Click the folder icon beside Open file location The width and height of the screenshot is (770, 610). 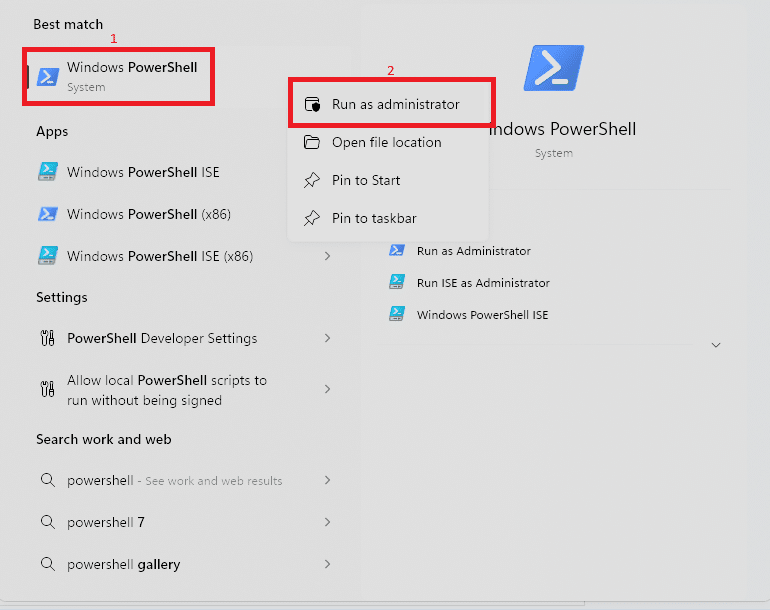[x=312, y=142]
